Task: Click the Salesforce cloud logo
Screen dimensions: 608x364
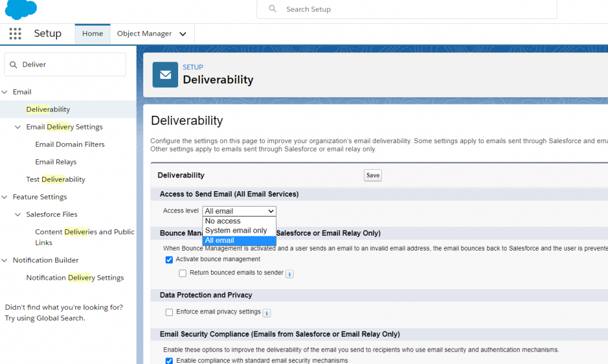Action: coord(20,10)
